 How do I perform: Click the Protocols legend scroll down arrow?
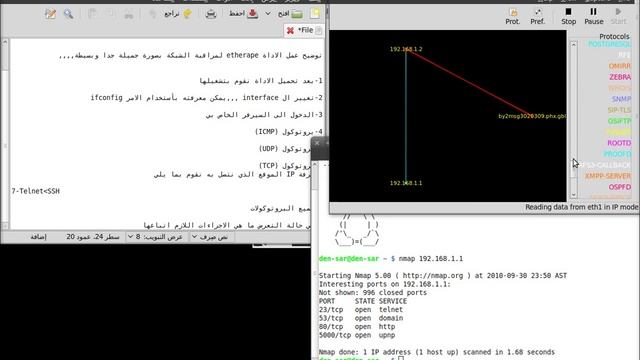tap(573, 195)
